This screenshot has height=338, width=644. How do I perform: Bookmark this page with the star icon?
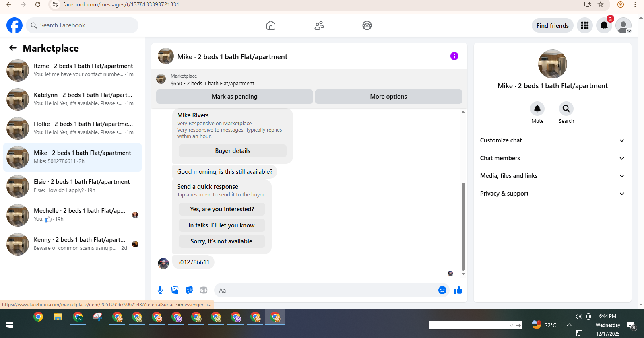[601, 4]
